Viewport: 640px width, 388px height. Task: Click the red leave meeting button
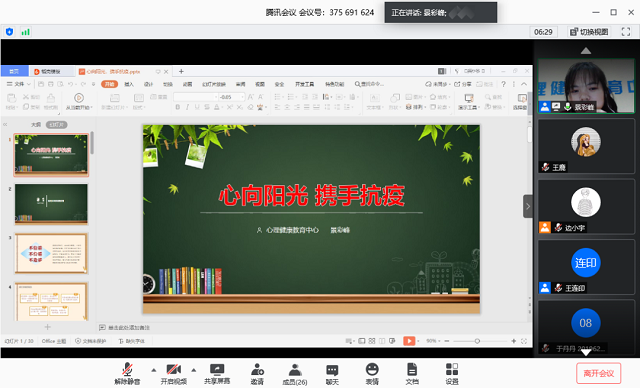(599, 373)
